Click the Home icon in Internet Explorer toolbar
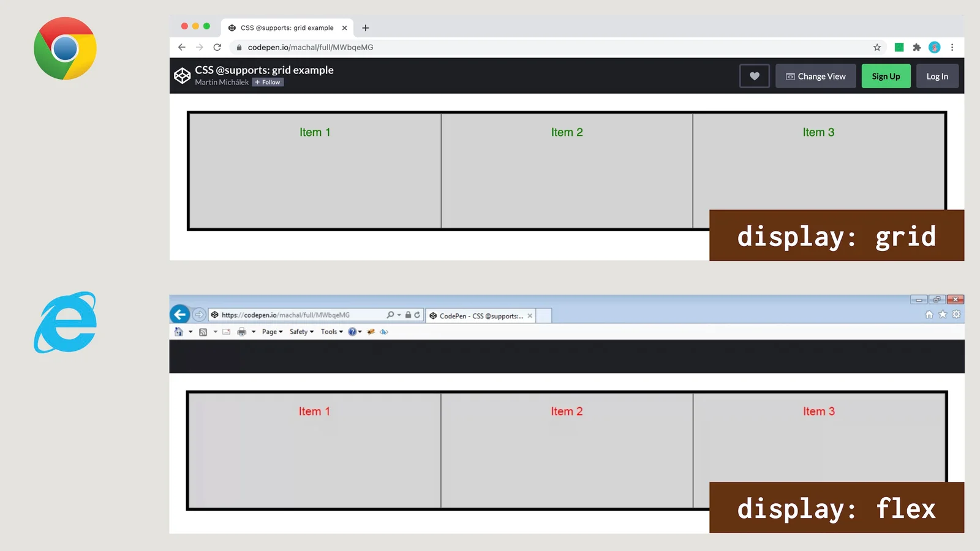The width and height of the screenshot is (980, 551). [179, 332]
